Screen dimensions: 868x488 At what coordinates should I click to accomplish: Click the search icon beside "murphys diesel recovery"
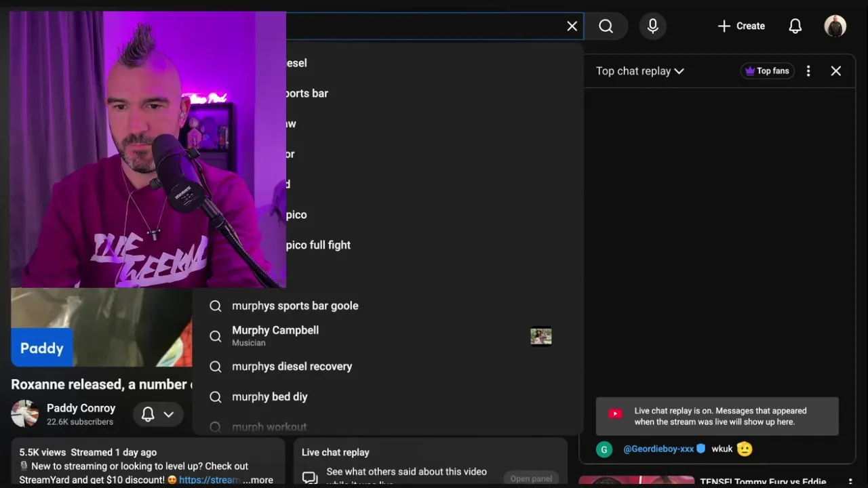tap(216, 366)
